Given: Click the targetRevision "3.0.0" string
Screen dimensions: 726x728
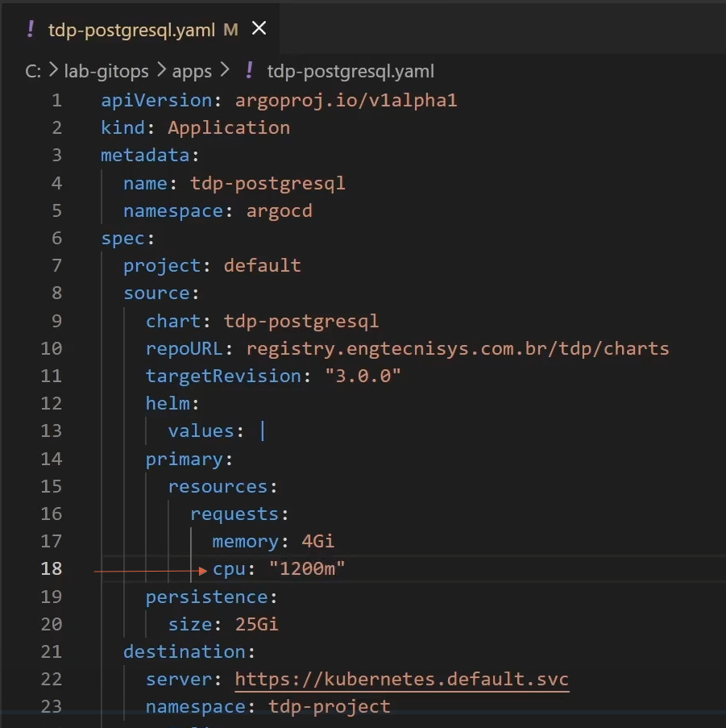Looking at the screenshot, I should [x=363, y=376].
